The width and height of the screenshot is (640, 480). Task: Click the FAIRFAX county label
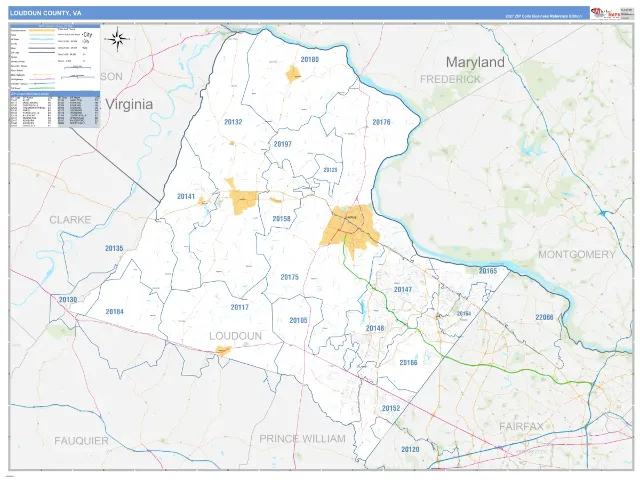521,427
